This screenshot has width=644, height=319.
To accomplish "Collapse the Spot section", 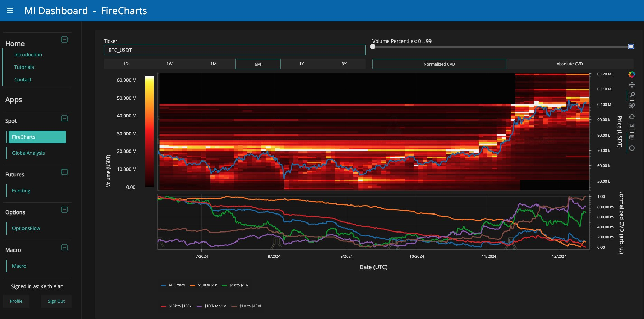I will click(65, 118).
